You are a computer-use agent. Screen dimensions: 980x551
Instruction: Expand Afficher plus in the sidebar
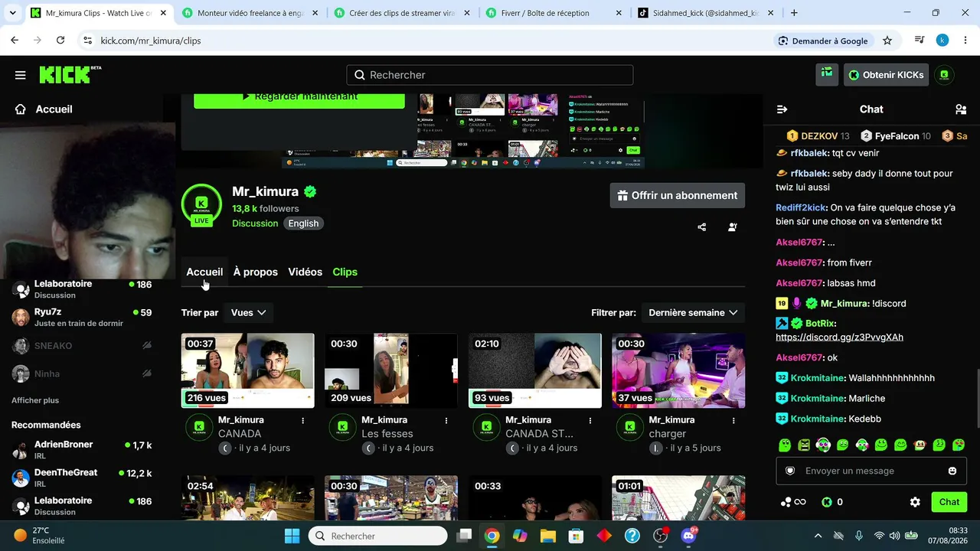click(x=35, y=400)
